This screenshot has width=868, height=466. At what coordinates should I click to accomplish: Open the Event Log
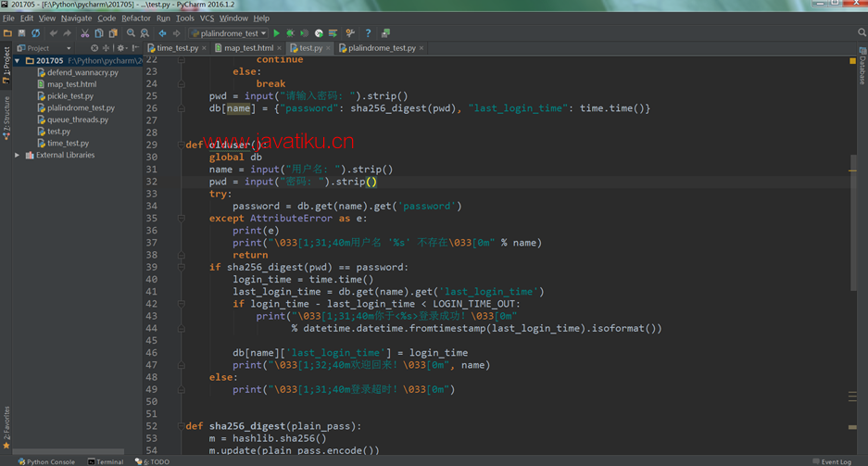[832, 461]
